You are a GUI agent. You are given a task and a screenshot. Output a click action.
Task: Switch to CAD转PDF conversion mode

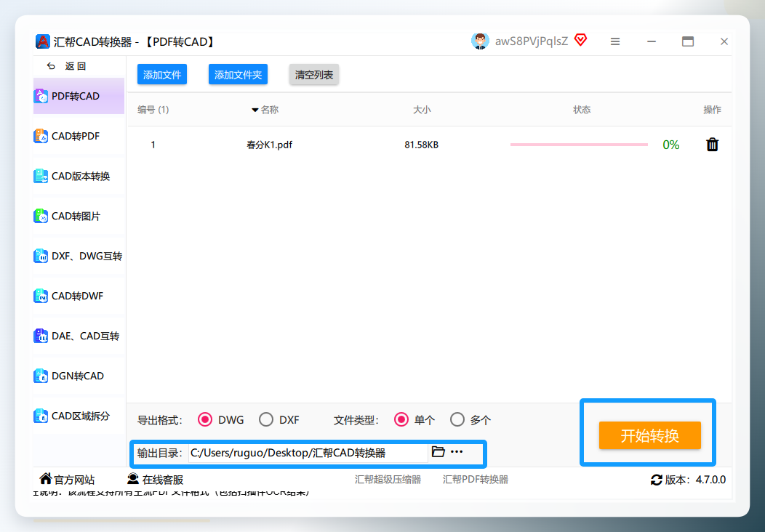pos(79,136)
